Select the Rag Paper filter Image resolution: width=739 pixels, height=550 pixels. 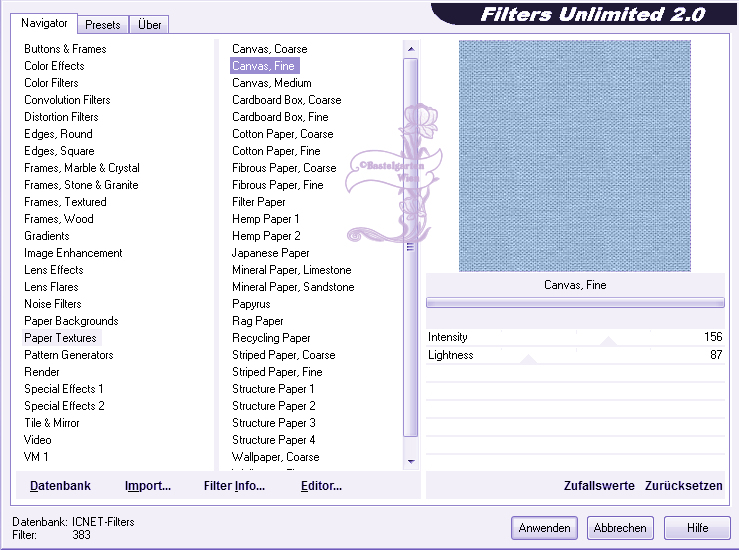coord(257,321)
